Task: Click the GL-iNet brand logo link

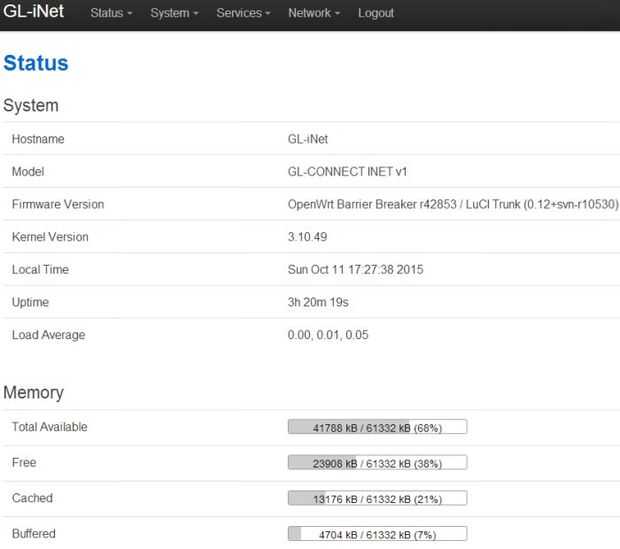Action: (33, 11)
